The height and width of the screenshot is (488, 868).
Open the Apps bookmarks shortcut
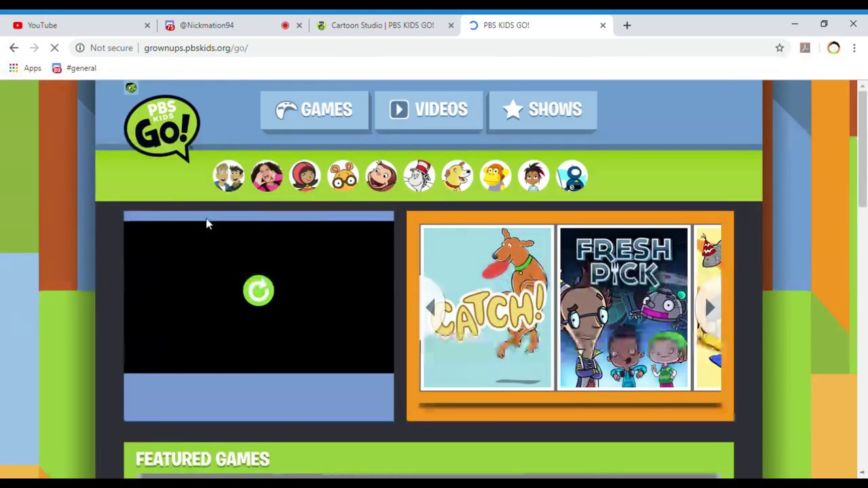point(24,68)
